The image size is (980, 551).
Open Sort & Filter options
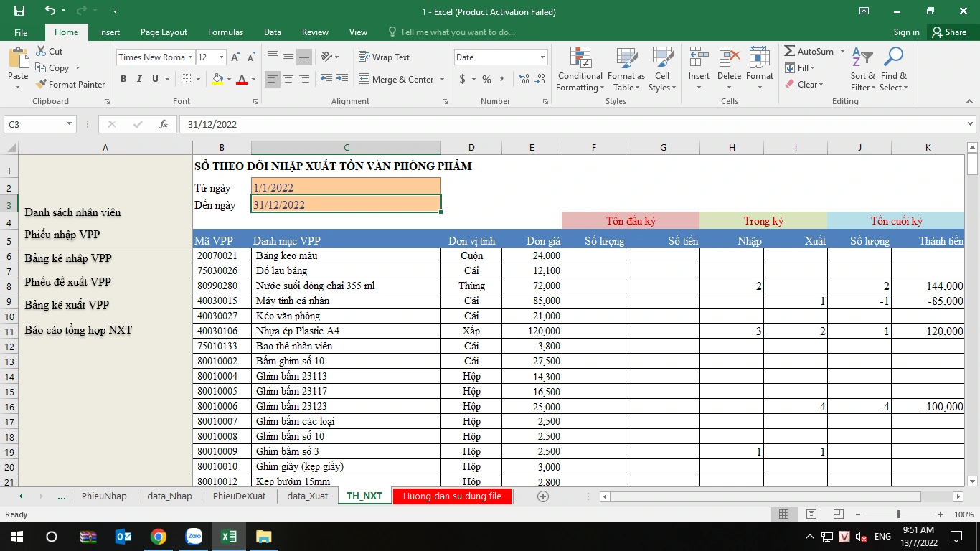click(x=863, y=69)
